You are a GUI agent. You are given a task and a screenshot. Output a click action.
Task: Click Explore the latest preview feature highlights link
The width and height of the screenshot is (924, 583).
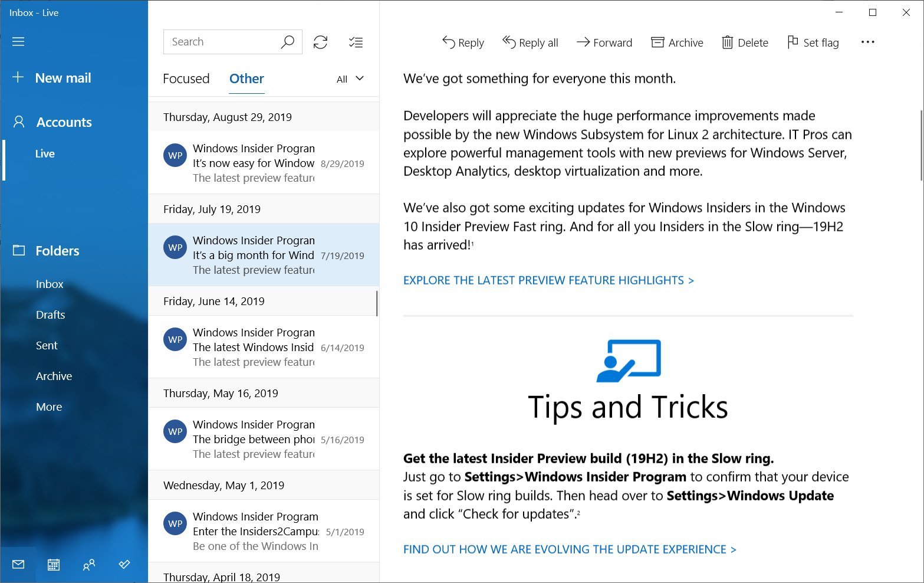point(548,280)
